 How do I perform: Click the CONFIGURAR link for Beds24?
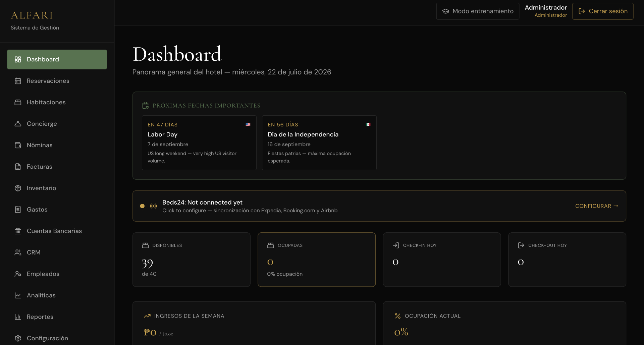tap(597, 206)
